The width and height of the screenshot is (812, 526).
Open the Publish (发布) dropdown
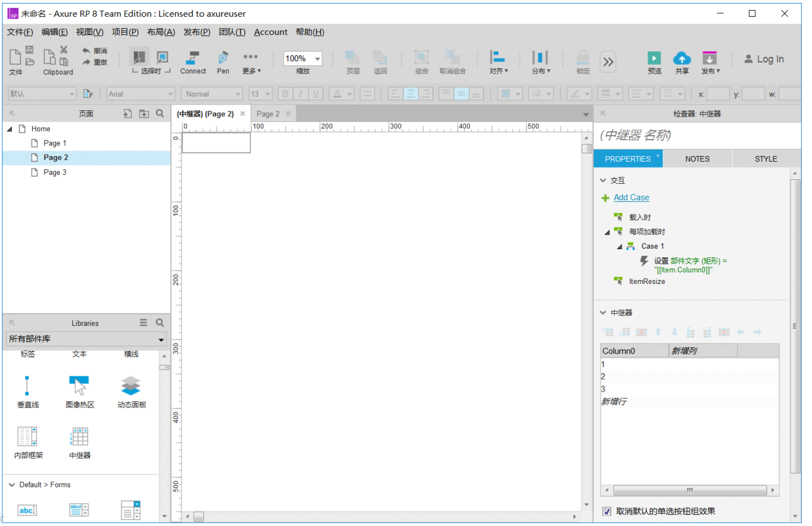[710, 62]
